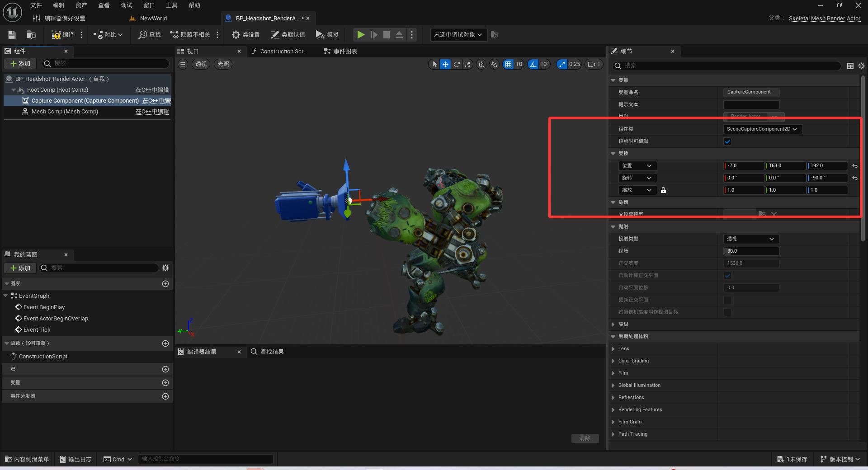Open 投射类型 projection type dropdown
Image resolution: width=868 pixels, height=470 pixels.
(751, 239)
